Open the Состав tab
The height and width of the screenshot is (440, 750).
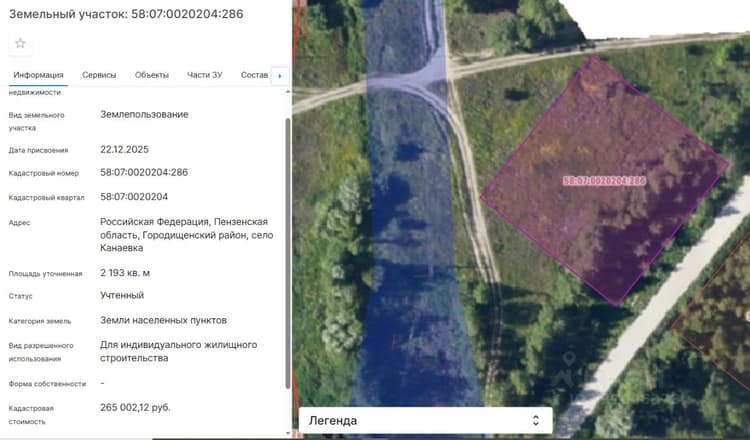pyautogui.click(x=254, y=75)
